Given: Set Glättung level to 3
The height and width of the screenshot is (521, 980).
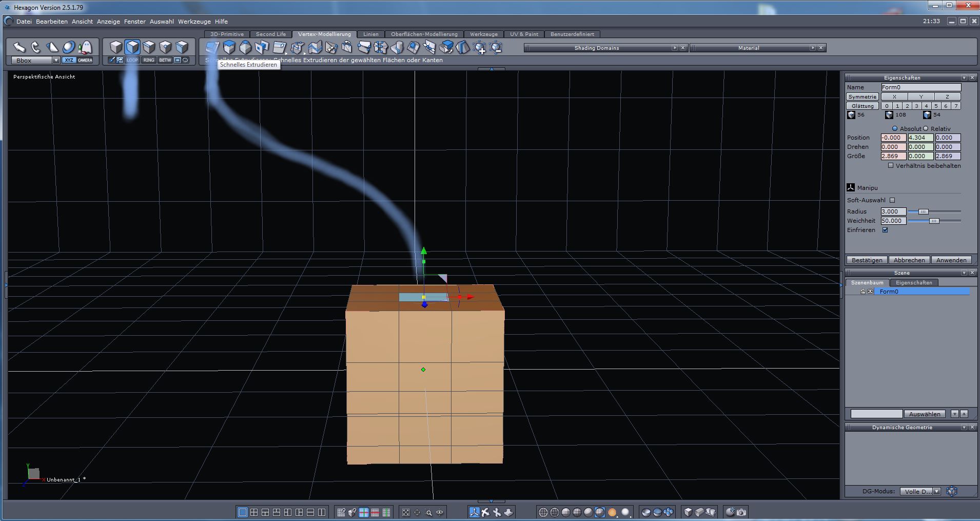Looking at the screenshot, I should [x=916, y=106].
